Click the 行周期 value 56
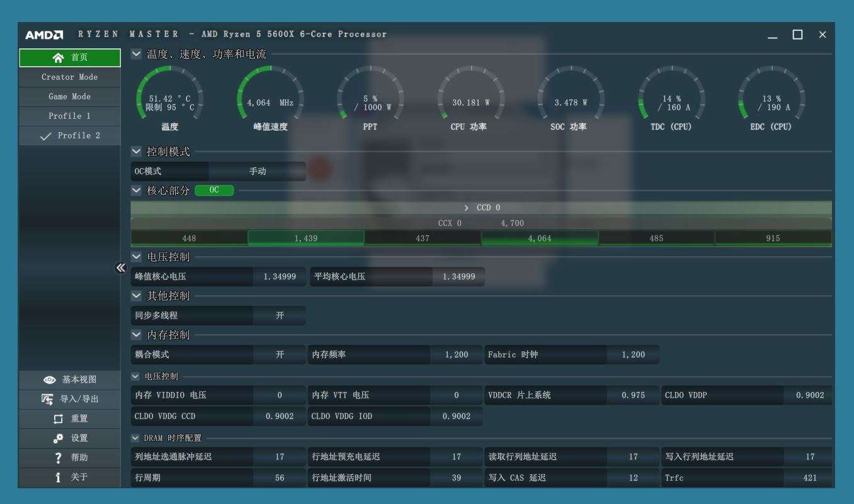Viewport: 854px width, 504px height. 280,478
